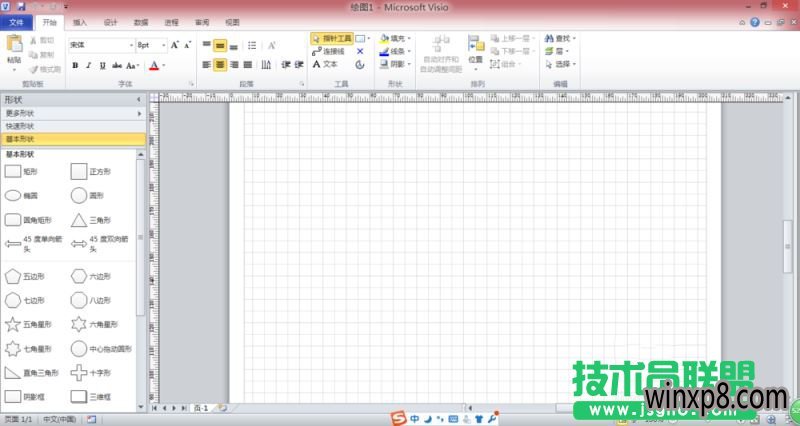Toggle top vertical text alignment
800x426 pixels.
(x=207, y=46)
